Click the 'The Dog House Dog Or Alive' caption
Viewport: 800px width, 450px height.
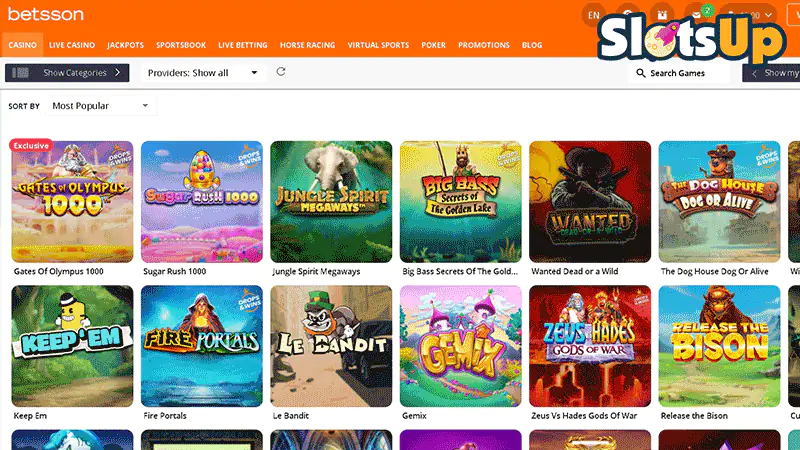point(715,271)
